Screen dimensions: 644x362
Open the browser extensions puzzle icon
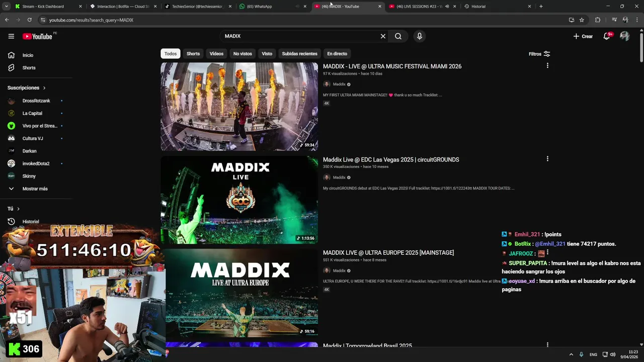pyautogui.click(x=598, y=20)
